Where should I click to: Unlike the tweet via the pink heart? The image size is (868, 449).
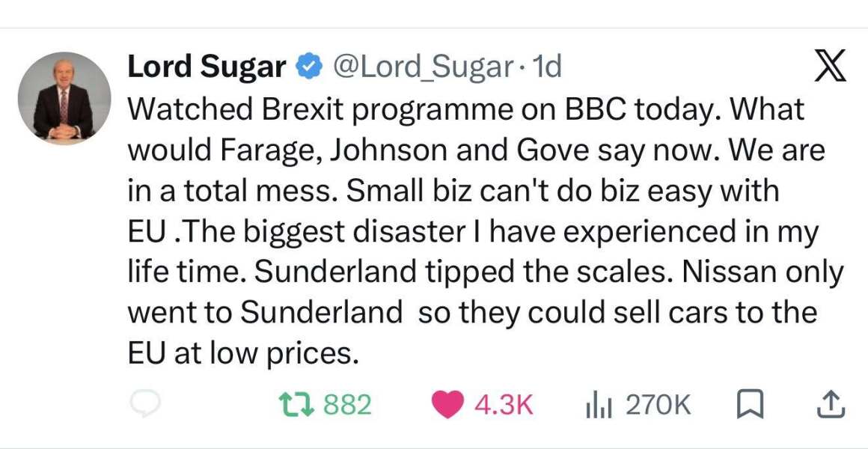pos(447,405)
